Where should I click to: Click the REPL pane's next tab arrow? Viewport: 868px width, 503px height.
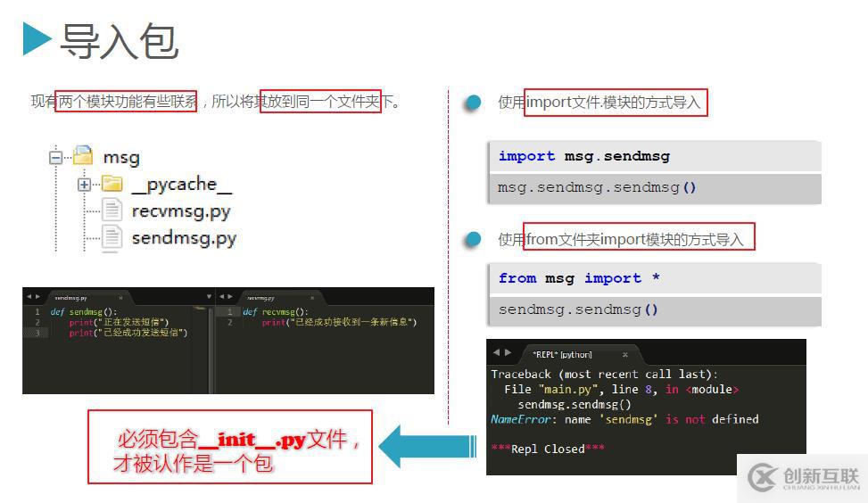[x=508, y=352]
